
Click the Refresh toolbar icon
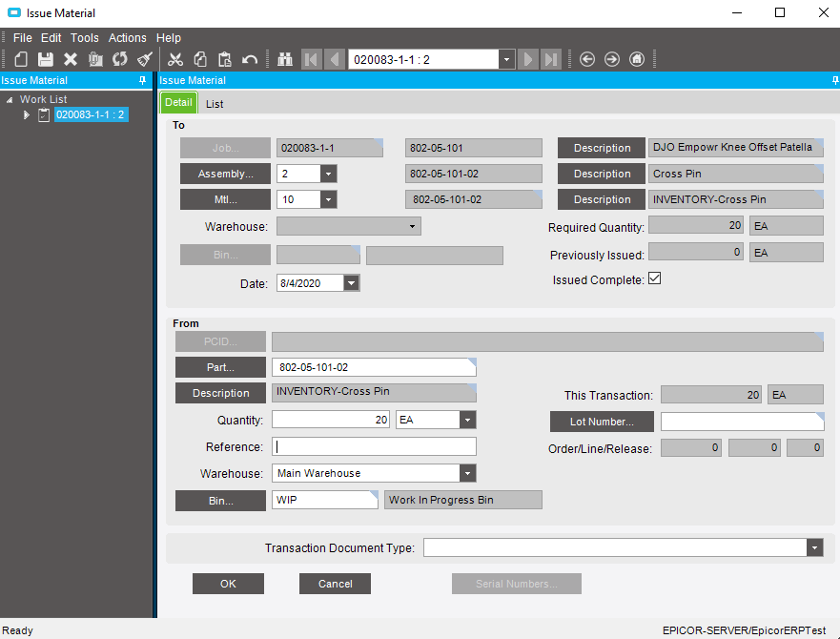pyautogui.click(x=119, y=59)
